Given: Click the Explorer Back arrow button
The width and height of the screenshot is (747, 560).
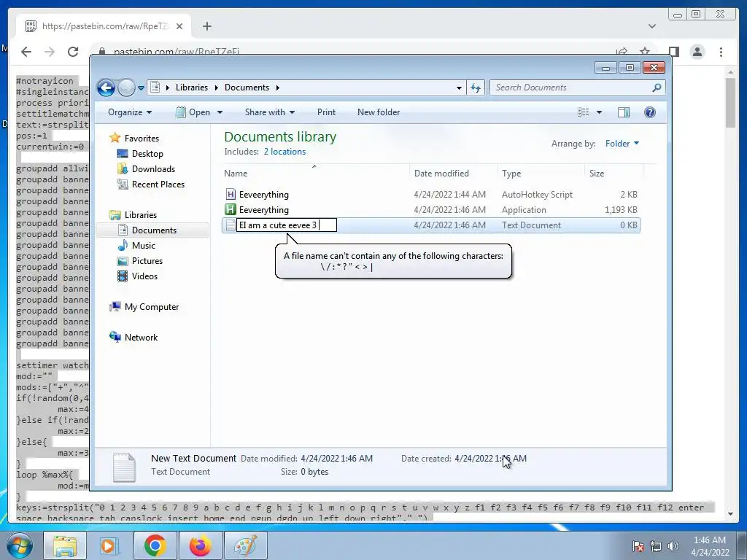Looking at the screenshot, I should click(106, 87).
